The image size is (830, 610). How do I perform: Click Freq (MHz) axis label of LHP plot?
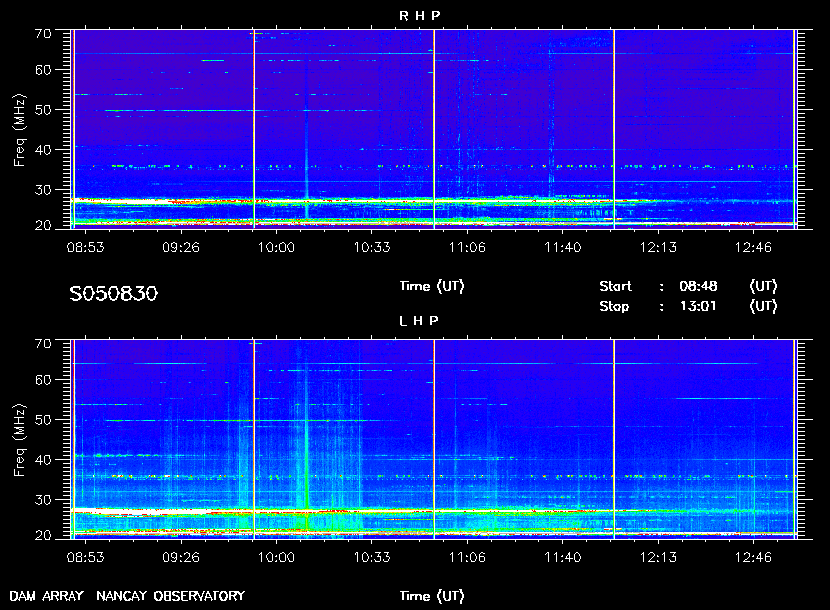point(19,441)
